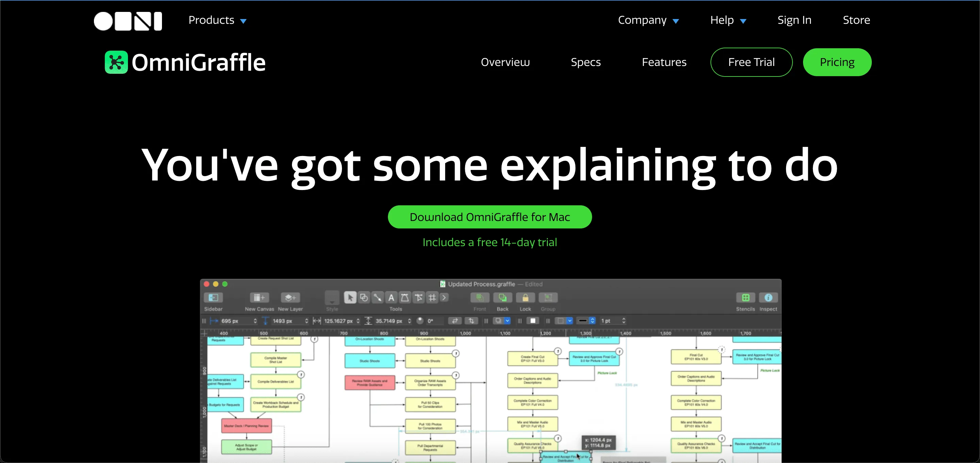
Task: Click the Sign In link
Action: click(x=794, y=20)
